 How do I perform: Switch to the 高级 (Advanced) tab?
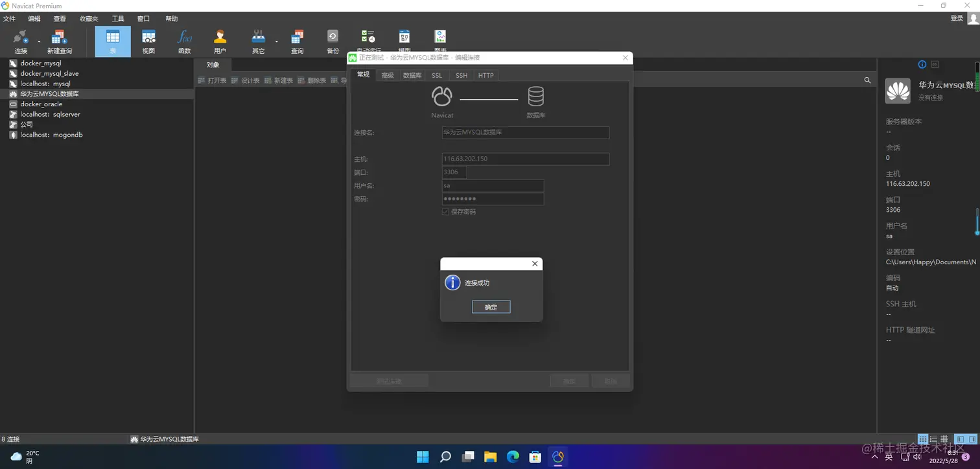pyautogui.click(x=388, y=75)
